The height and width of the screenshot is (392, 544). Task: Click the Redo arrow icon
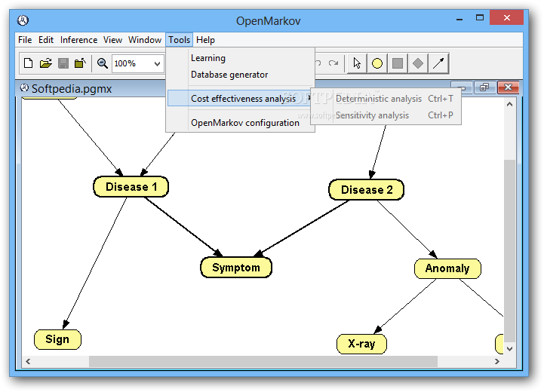click(x=333, y=63)
